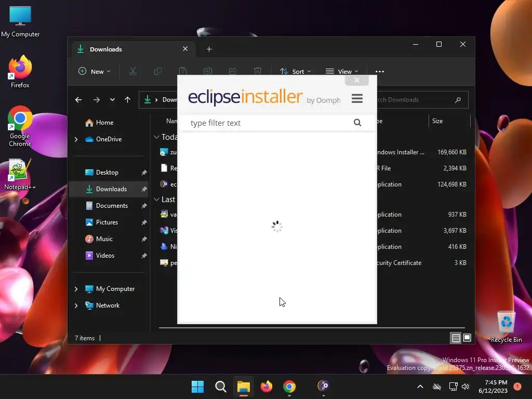Unpin Videos using its pin icon
This screenshot has height=399, width=532.
tap(144, 256)
